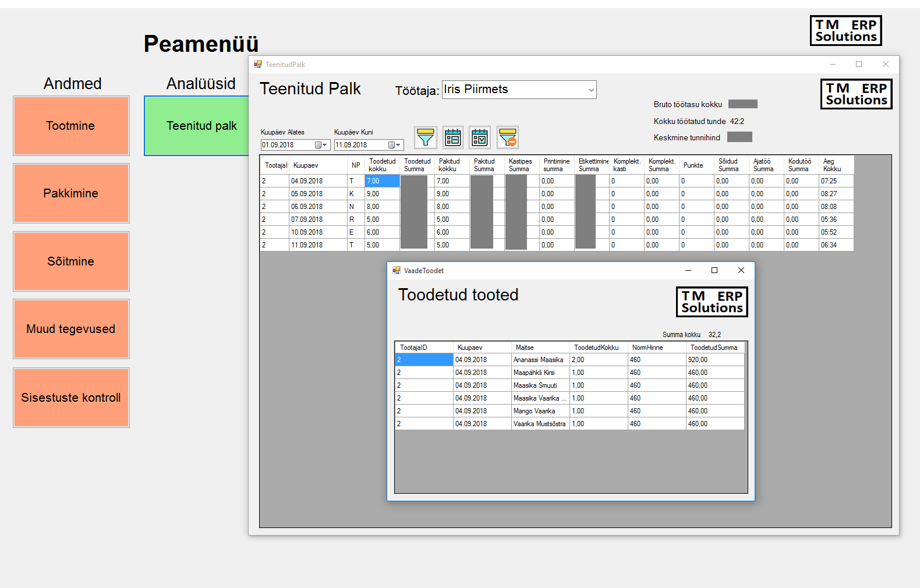The image size is (920, 588).
Task: Click the Sõitmine button
Action: coord(71,261)
